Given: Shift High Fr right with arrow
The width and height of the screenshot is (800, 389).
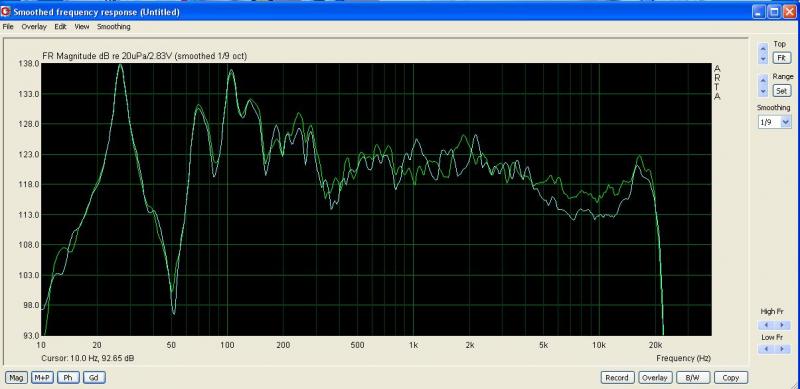Looking at the screenshot, I should (782, 325).
